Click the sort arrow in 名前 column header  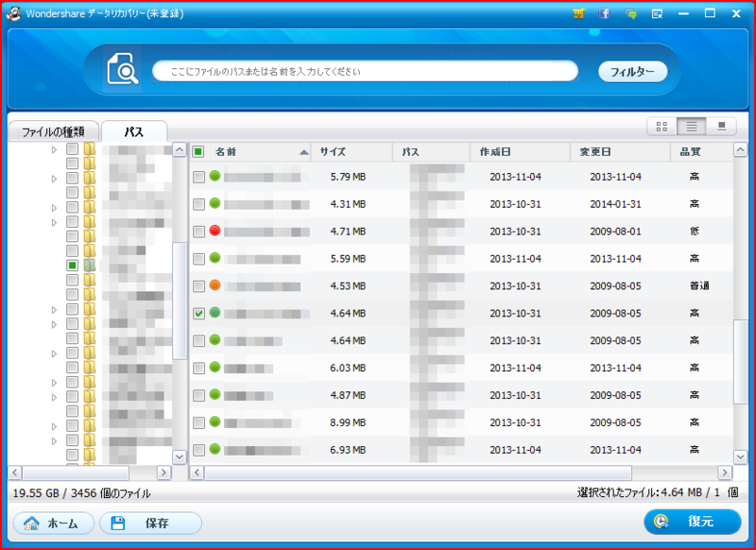click(303, 152)
